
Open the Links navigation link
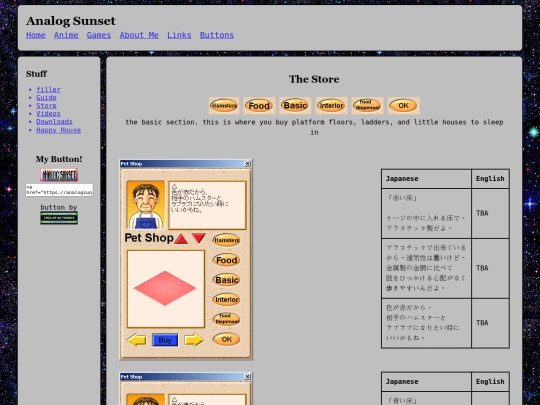pyautogui.click(x=179, y=35)
